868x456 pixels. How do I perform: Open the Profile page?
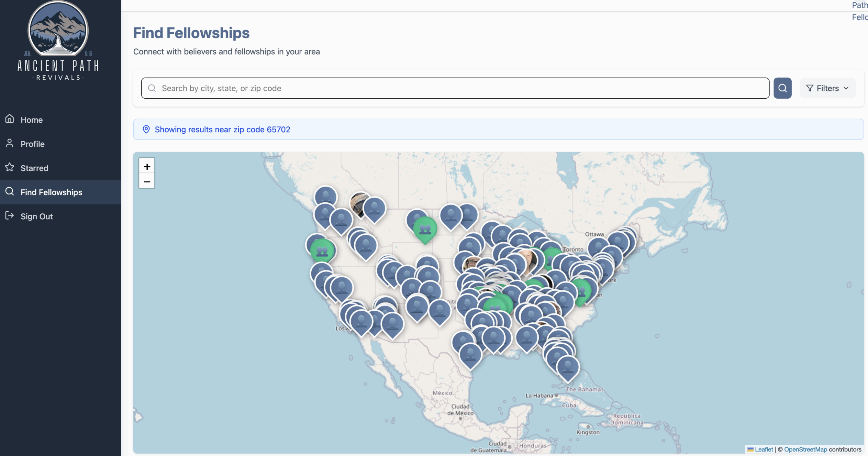coord(32,144)
